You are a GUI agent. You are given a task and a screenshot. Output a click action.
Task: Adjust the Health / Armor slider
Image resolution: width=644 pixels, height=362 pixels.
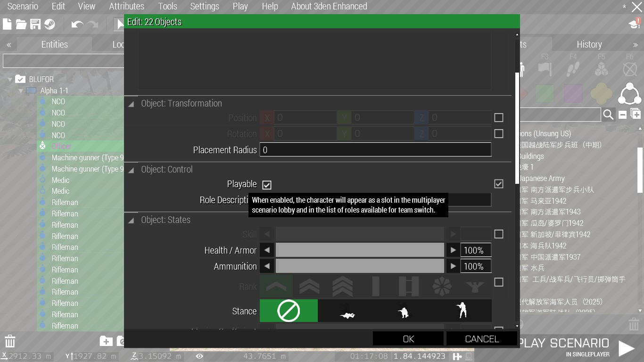click(360, 250)
